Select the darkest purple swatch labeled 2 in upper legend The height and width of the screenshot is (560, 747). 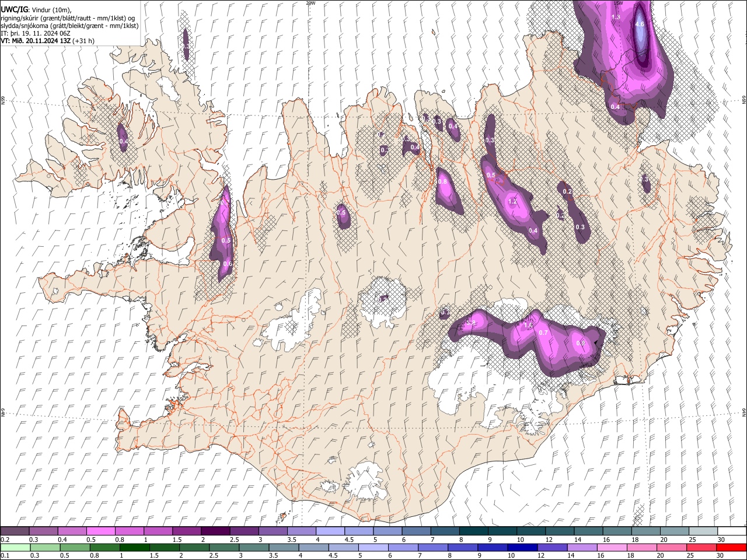pyautogui.click(x=215, y=531)
